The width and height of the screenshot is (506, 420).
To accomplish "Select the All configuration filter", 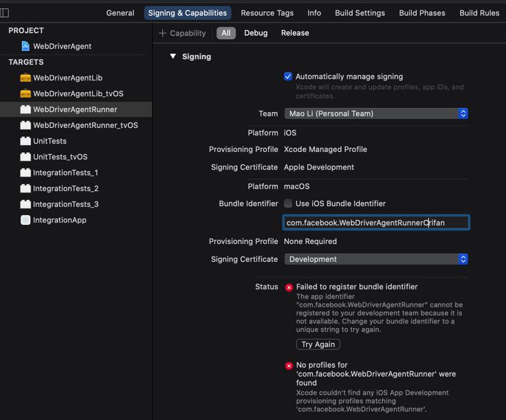I will [x=226, y=33].
